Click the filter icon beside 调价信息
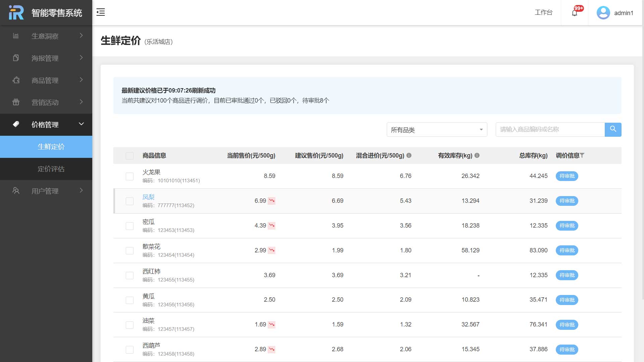 tap(582, 155)
